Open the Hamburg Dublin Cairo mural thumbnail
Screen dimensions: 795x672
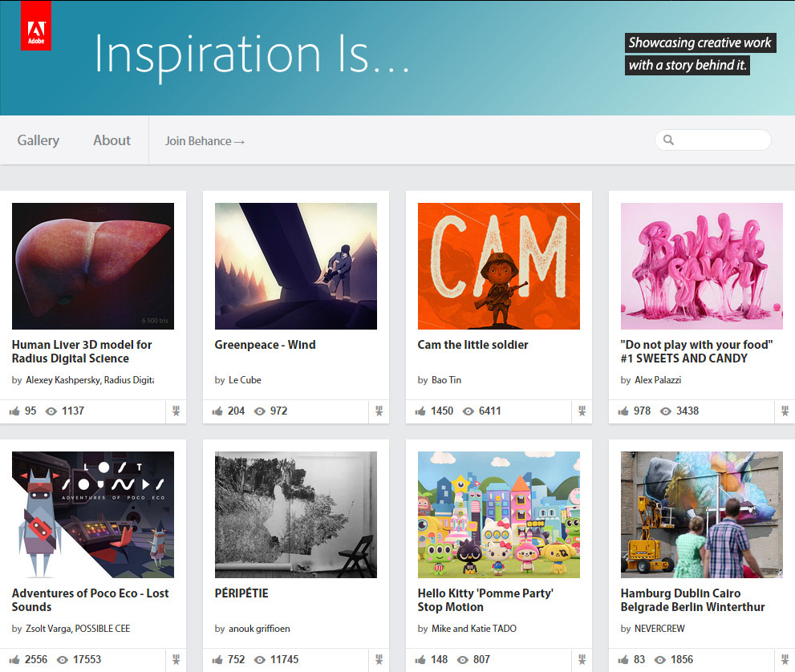701,514
